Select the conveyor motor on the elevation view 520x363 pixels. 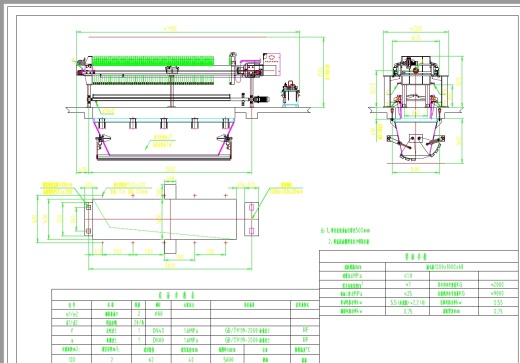point(262,99)
